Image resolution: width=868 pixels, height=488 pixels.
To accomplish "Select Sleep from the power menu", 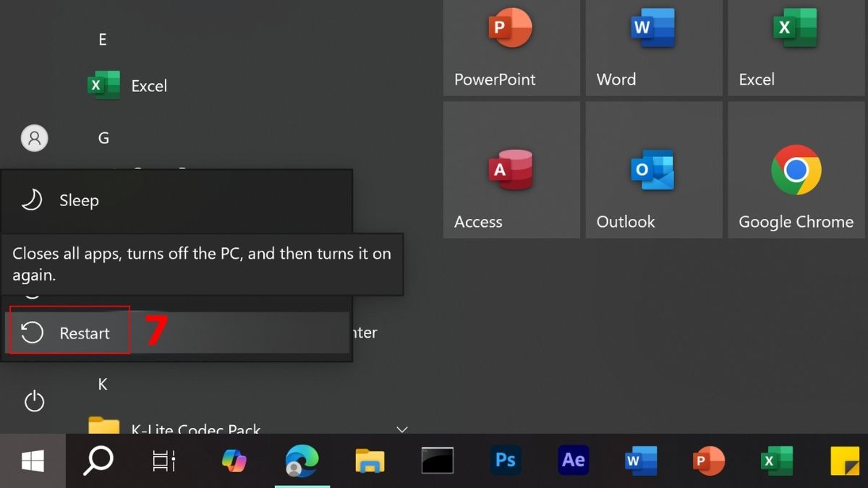I will click(x=79, y=200).
